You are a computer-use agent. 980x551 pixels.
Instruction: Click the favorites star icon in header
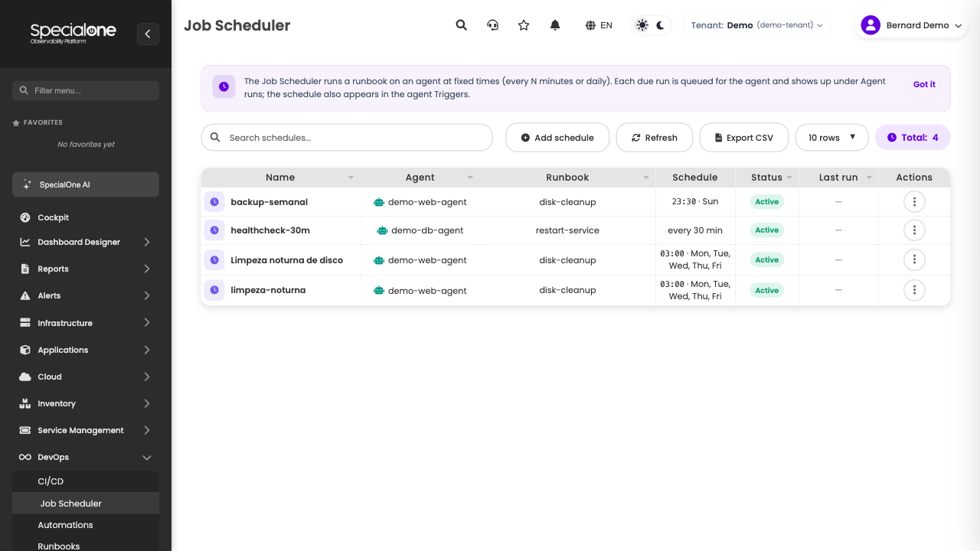[x=524, y=25]
